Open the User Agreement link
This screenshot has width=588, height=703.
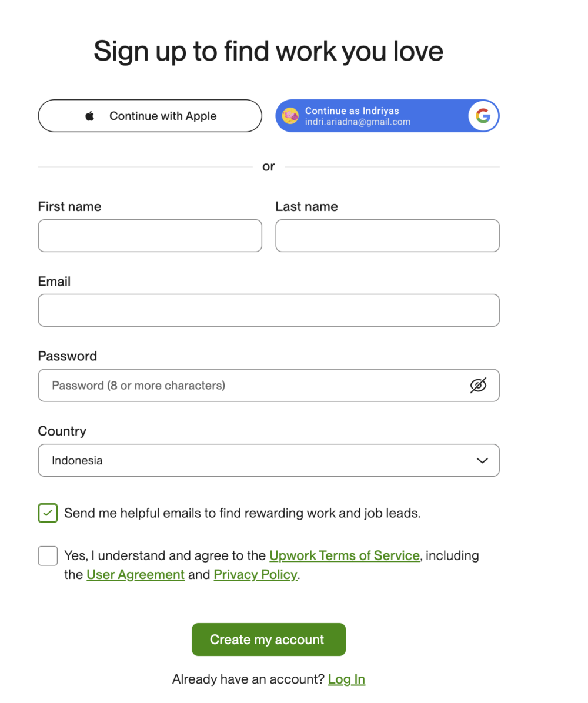pos(135,574)
